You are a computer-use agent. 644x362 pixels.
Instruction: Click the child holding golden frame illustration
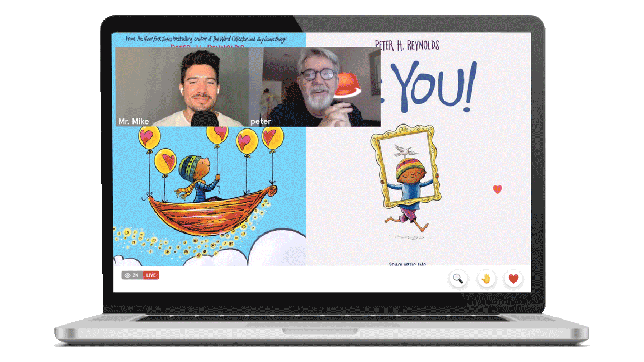[406, 183]
